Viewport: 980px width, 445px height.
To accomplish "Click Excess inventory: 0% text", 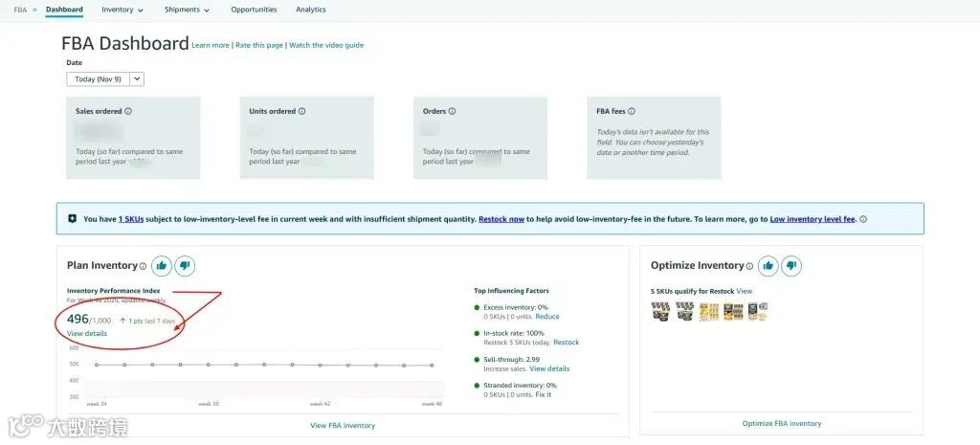I will pyautogui.click(x=516, y=307).
